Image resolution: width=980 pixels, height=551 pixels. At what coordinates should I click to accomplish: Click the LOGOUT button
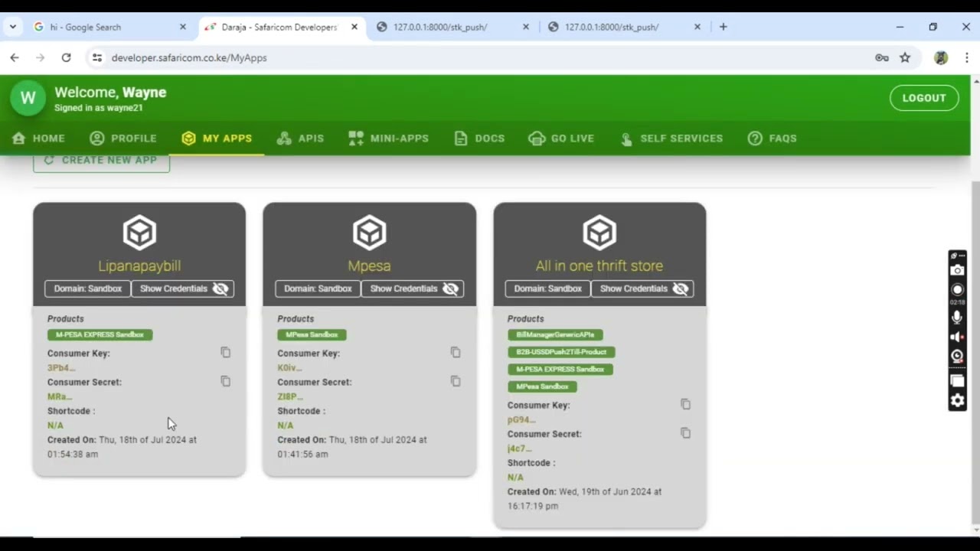(924, 98)
